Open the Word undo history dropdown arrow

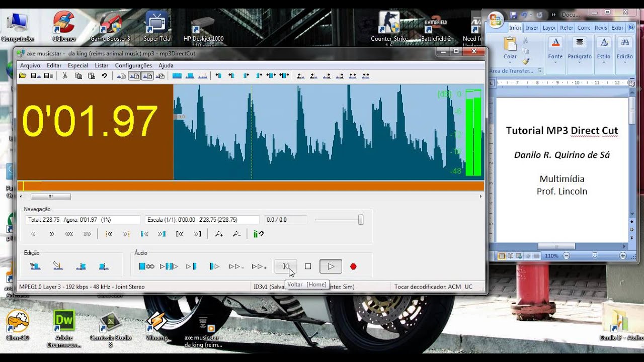tap(530, 15)
